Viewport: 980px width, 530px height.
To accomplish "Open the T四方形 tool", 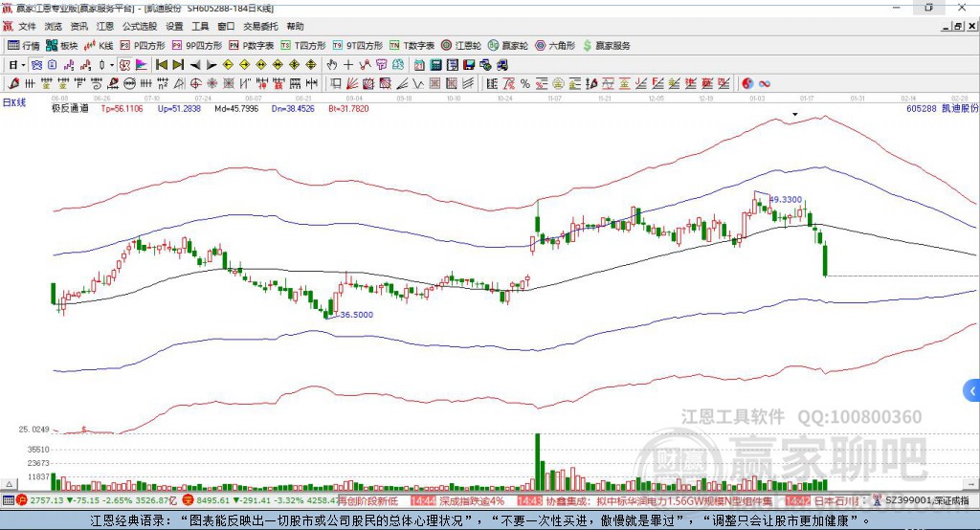I will click(303, 46).
